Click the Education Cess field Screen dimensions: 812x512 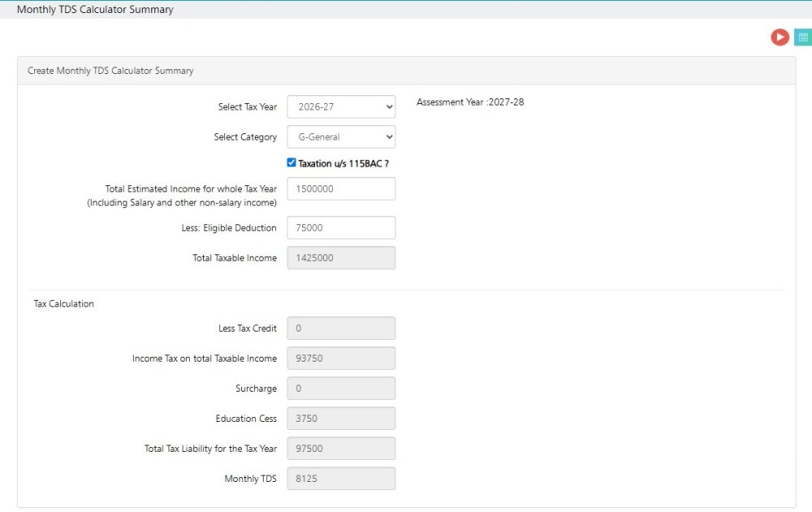point(341,419)
